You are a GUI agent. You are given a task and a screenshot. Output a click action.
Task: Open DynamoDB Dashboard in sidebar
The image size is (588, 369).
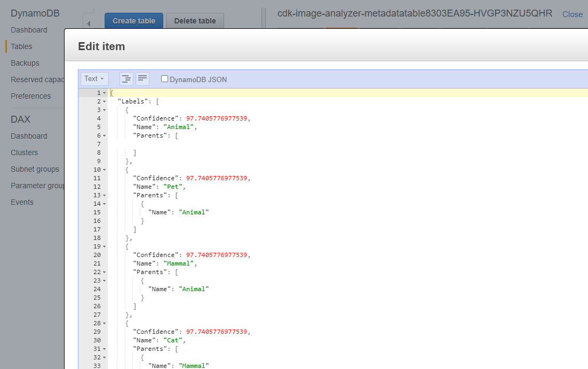coord(29,30)
